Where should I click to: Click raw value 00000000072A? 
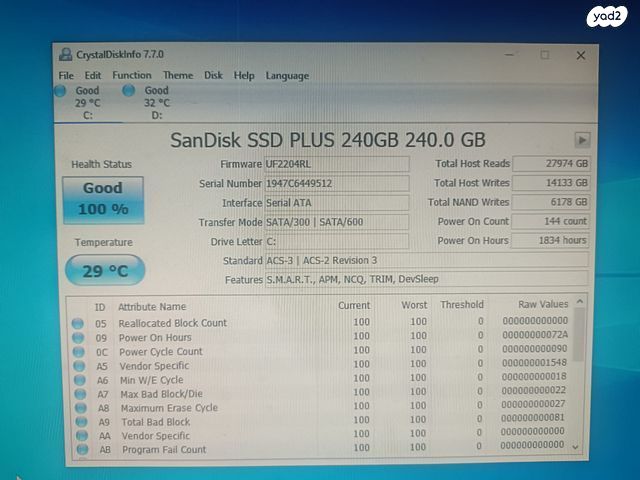click(x=535, y=335)
